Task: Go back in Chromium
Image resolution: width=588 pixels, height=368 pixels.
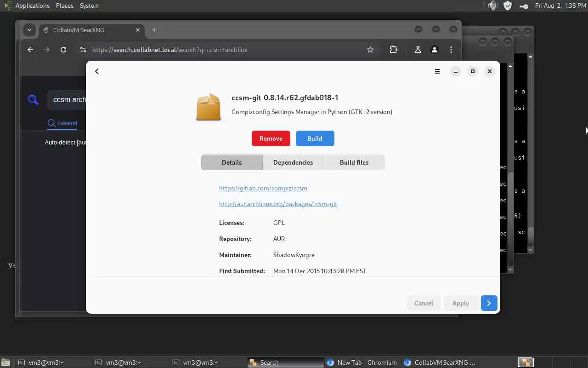Action: coord(30,50)
